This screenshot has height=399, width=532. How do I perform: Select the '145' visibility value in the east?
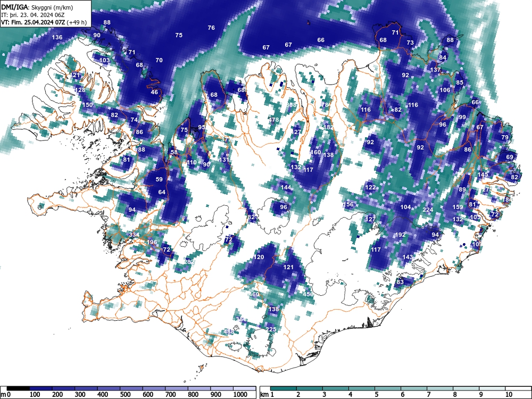483,174
